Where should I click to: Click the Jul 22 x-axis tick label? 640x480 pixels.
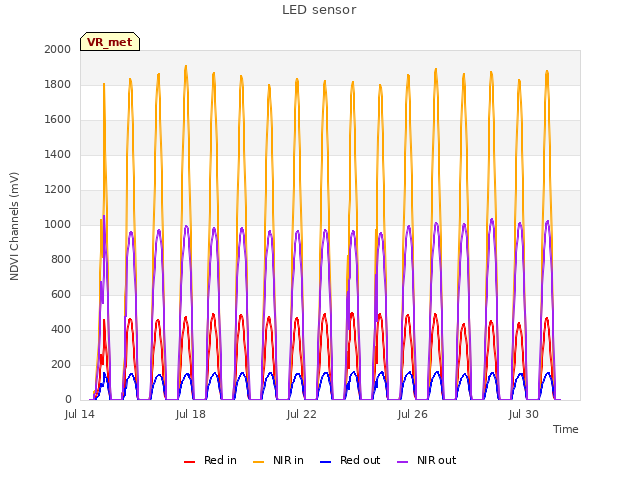302,414
